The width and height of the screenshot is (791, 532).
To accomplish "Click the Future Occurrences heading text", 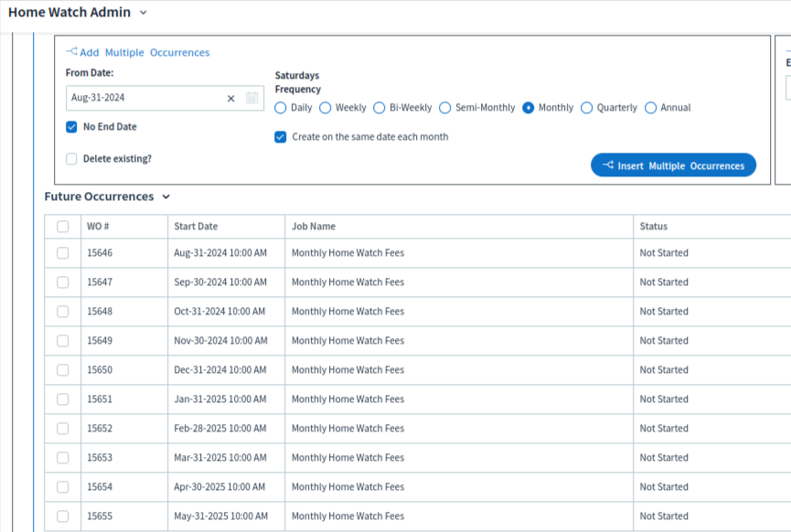I will coord(99,197).
